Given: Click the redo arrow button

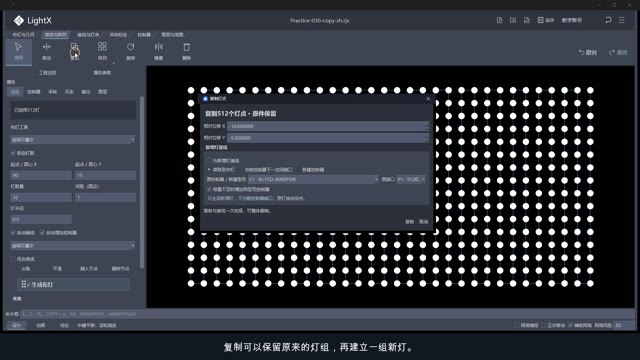Looking at the screenshot, I should [618, 52].
